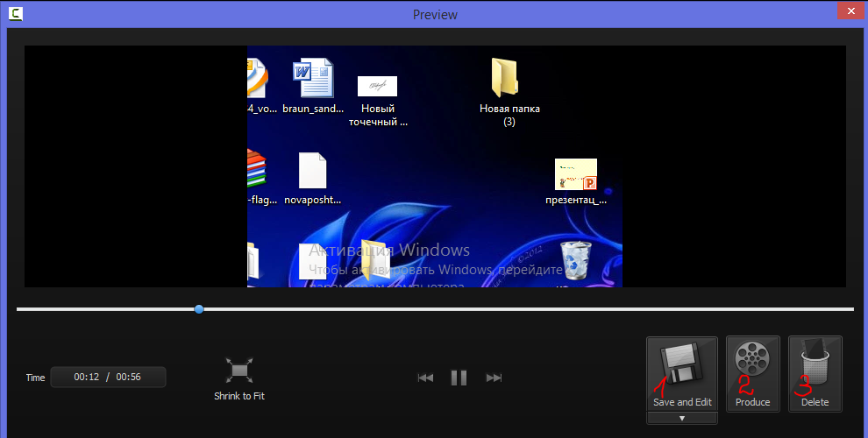Click the seek bar track after the handle

click(529, 309)
